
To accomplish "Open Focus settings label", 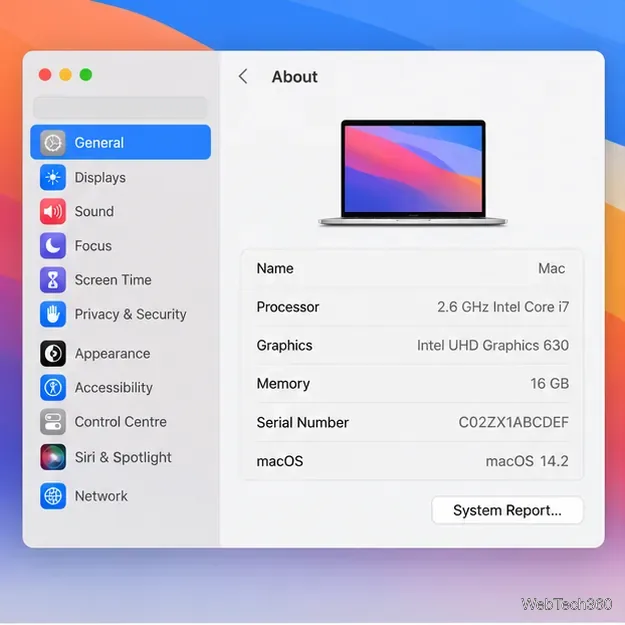I will click(93, 246).
